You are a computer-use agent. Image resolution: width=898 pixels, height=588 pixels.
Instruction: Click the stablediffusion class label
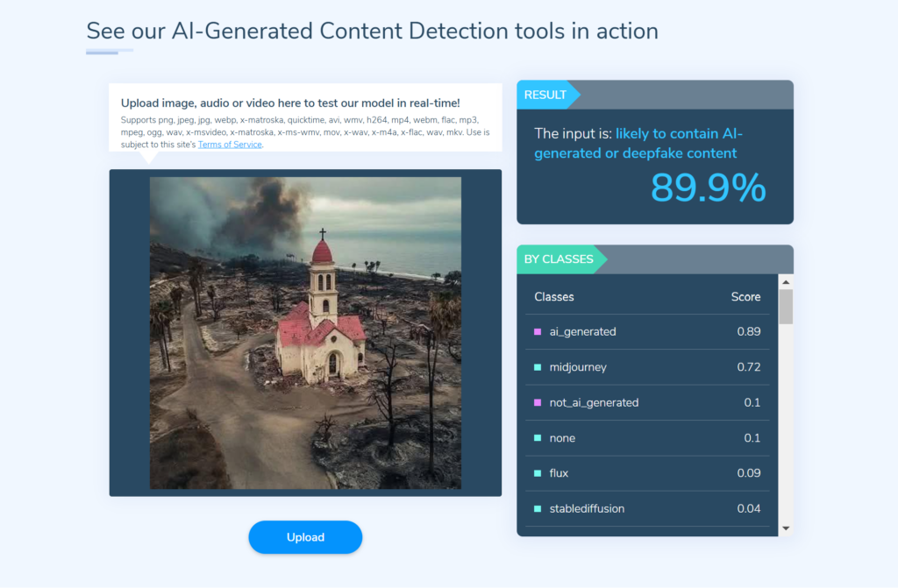coord(587,508)
